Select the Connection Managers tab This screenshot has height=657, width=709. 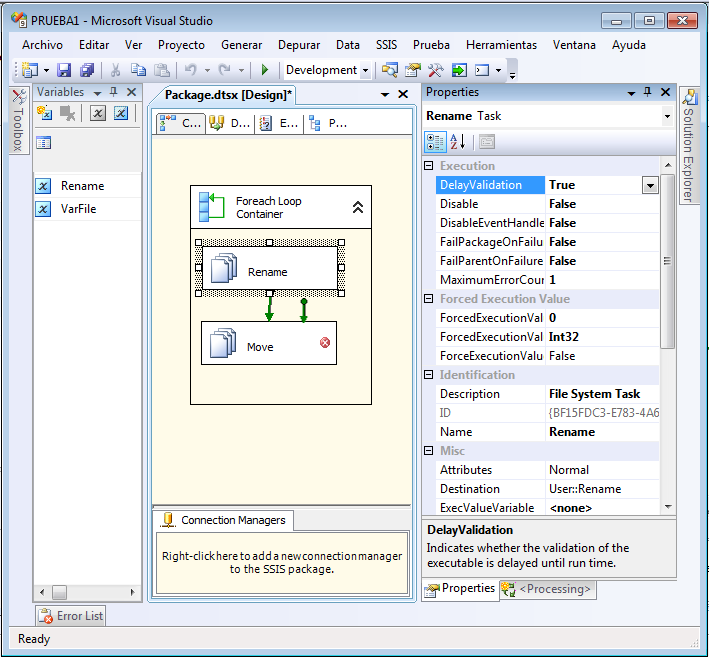(x=224, y=520)
